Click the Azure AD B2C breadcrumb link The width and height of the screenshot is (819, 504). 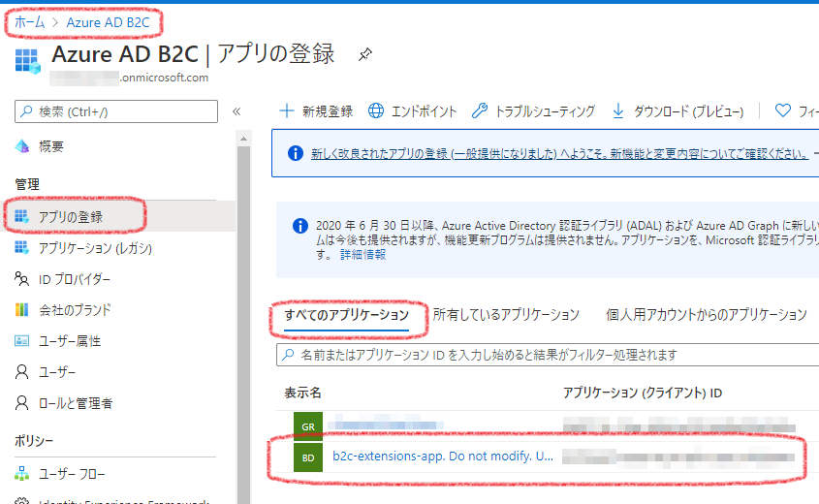(x=109, y=22)
